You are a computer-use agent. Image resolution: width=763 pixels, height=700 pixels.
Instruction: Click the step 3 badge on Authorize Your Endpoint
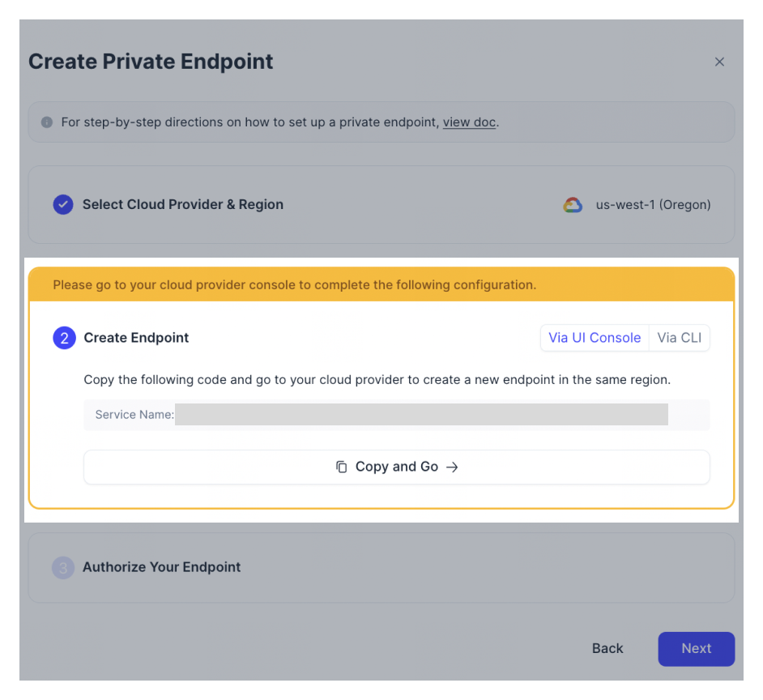63,567
